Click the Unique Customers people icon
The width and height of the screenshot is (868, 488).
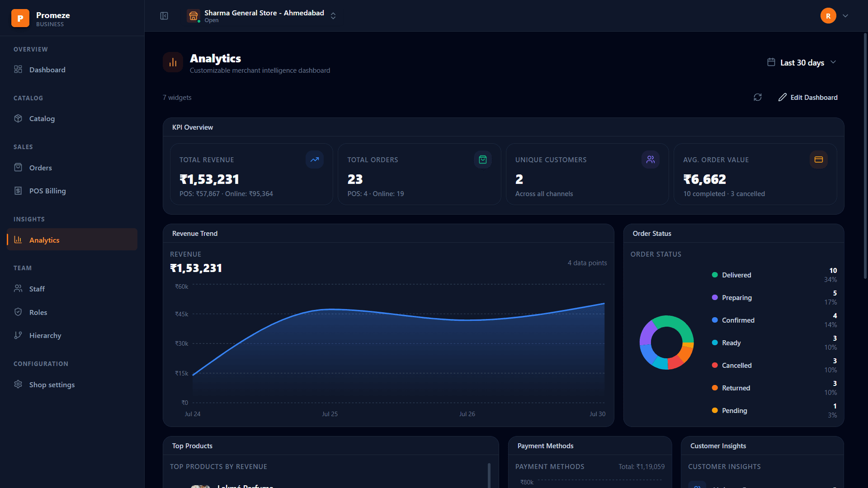pyautogui.click(x=651, y=160)
